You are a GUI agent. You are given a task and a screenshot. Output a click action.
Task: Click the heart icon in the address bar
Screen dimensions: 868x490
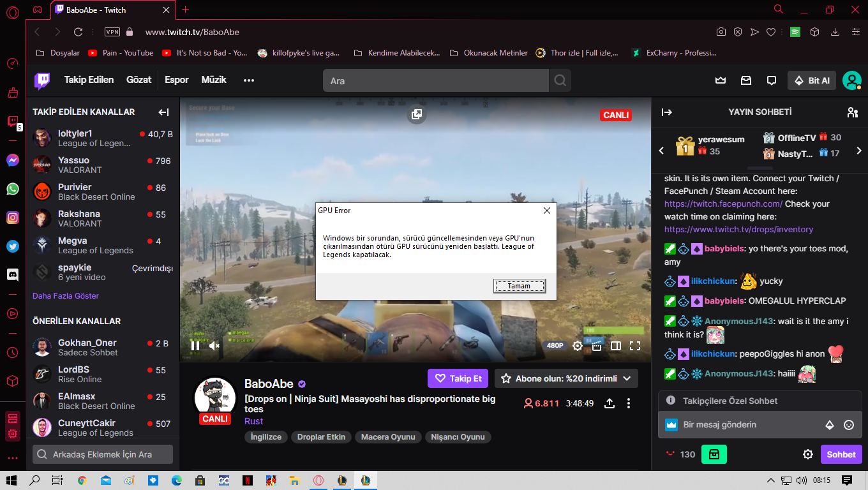pyautogui.click(x=771, y=32)
